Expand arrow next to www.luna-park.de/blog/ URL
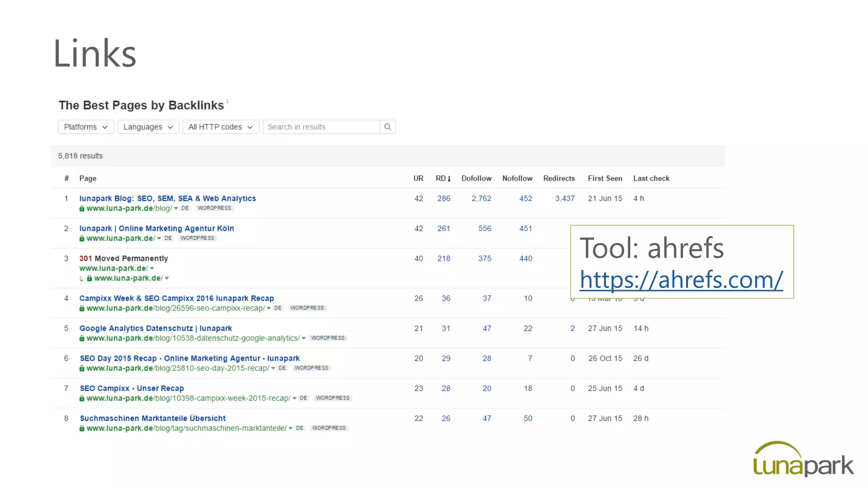 [x=176, y=208]
